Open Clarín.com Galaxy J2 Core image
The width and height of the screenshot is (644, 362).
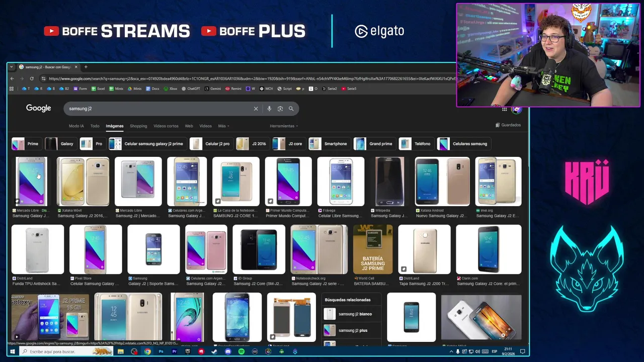pyautogui.click(x=489, y=249)
